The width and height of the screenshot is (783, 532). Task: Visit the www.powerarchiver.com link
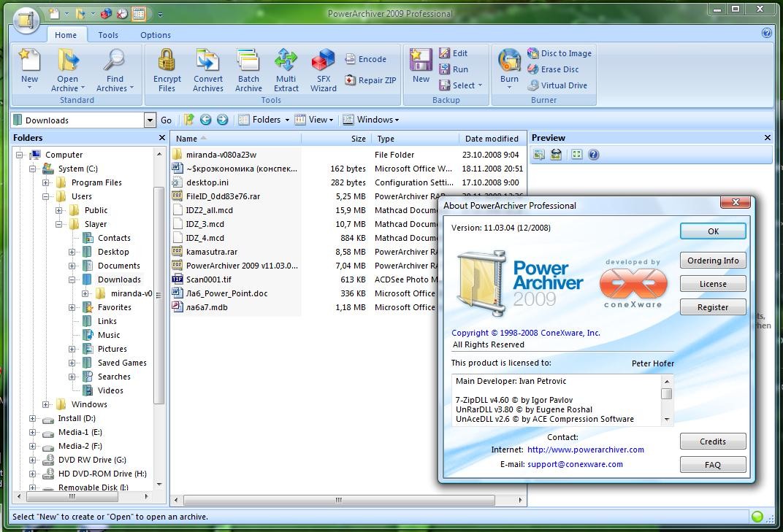586,450
